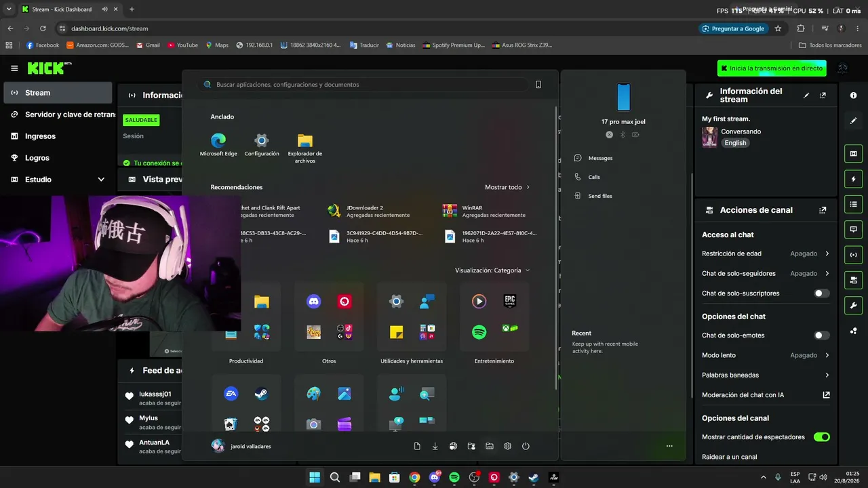The image size is (868, 488).
Task: Open Palabras baneadas settings
Action: tap(766, 375)
